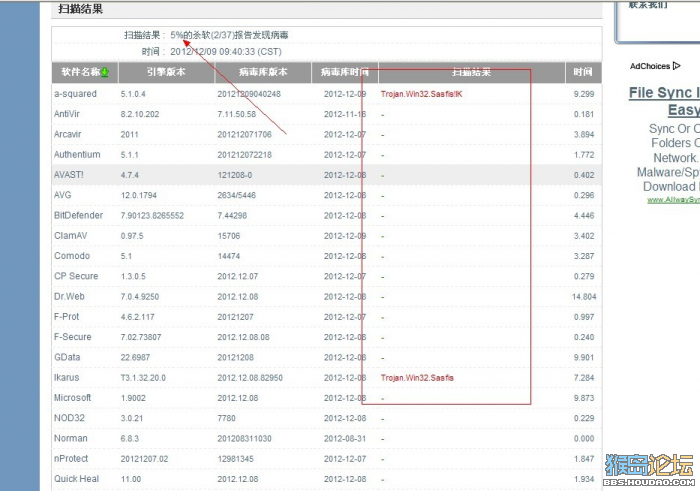
Task: Follow the www.AllwaySync ad link
Action: click(674, 200)
